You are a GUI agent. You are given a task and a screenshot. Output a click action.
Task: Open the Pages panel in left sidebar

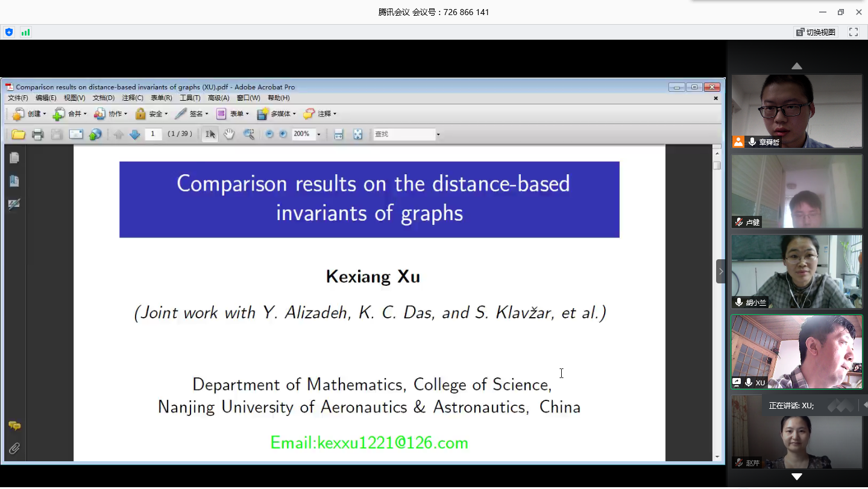coord(14,158)
